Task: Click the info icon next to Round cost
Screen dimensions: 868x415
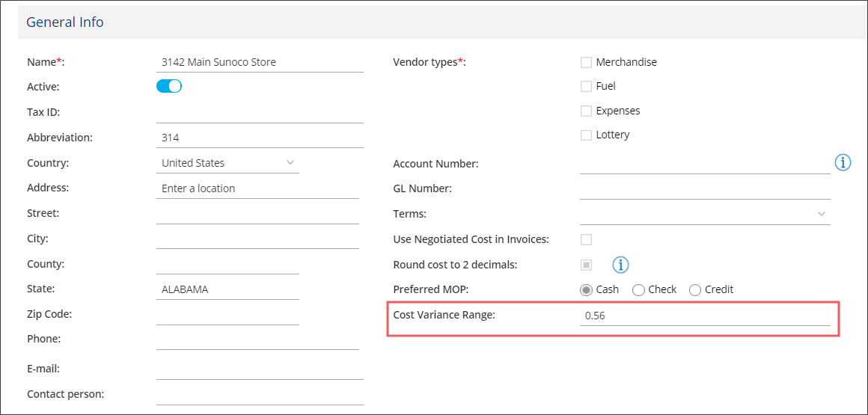Action: (620, 265)
